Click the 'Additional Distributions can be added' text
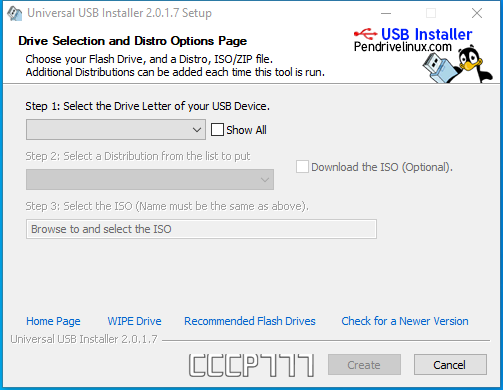503x390 pixels. [175, 72]
